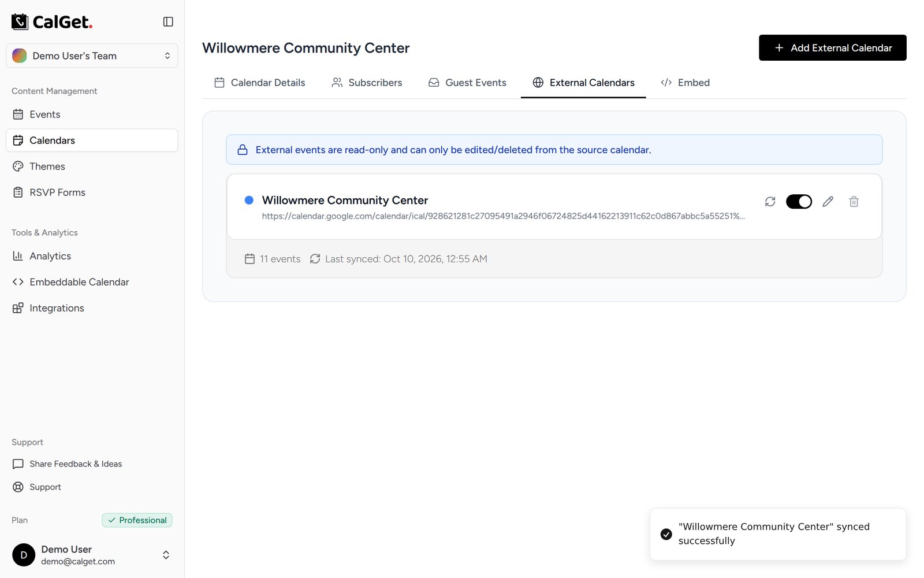This screenshot has width=924, height=578.
Task: Click the Willowmere Community Center page title
Action: (305, 48)
